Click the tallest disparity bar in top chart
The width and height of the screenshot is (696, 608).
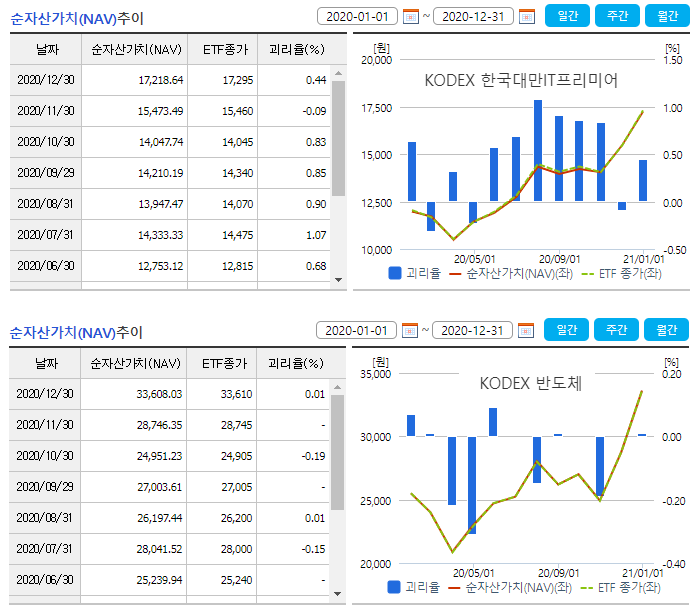(x=538, y=151)
